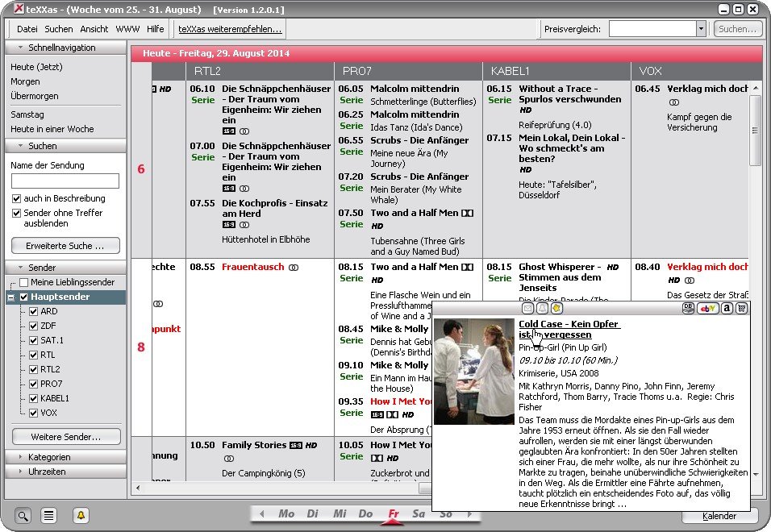This screenshot has height=532, width=771.
Task: Uncheck the Hauptsender checkbox
Action: click(23, 297)
